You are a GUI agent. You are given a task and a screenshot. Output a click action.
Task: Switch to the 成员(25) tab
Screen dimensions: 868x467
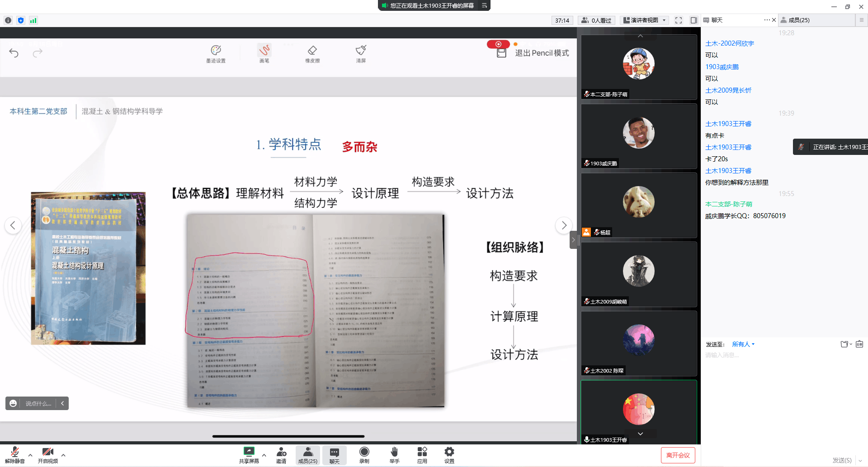pyautogui.click(x=799, y=20)
